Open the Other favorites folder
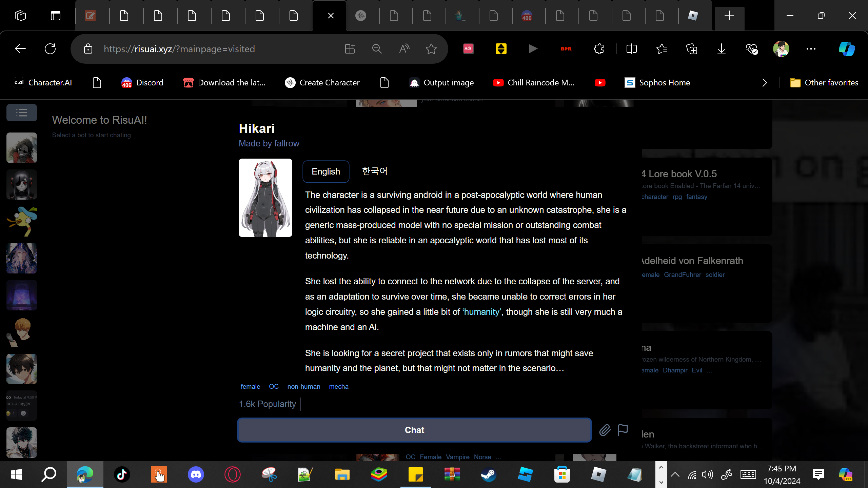Image resolution: width=868 pixels, height=488 pixels. tap(824, 83)
